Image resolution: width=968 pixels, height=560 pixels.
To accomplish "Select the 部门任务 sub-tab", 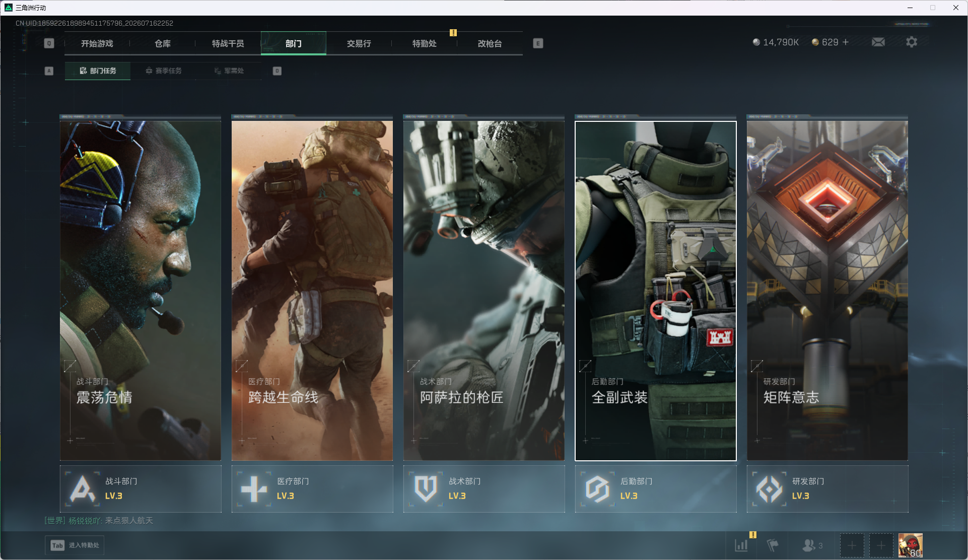I will [98, 71].
